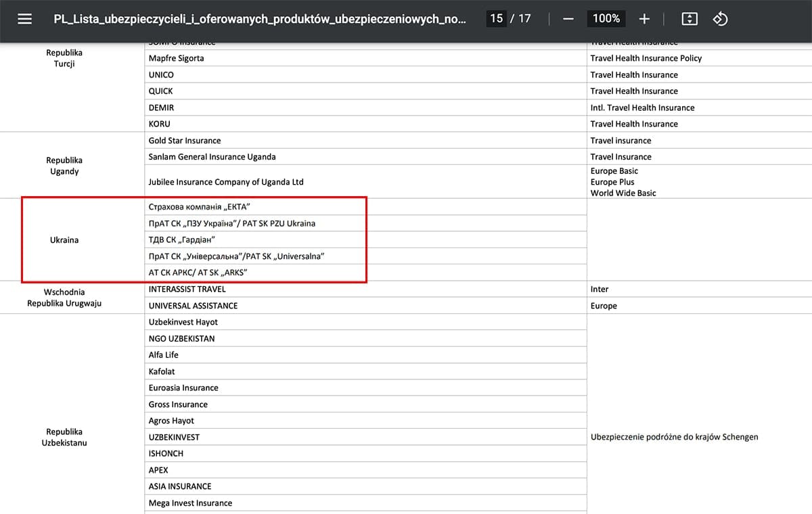
Task: Click the 100% zoom level field
Action: (x=606, y=19)
